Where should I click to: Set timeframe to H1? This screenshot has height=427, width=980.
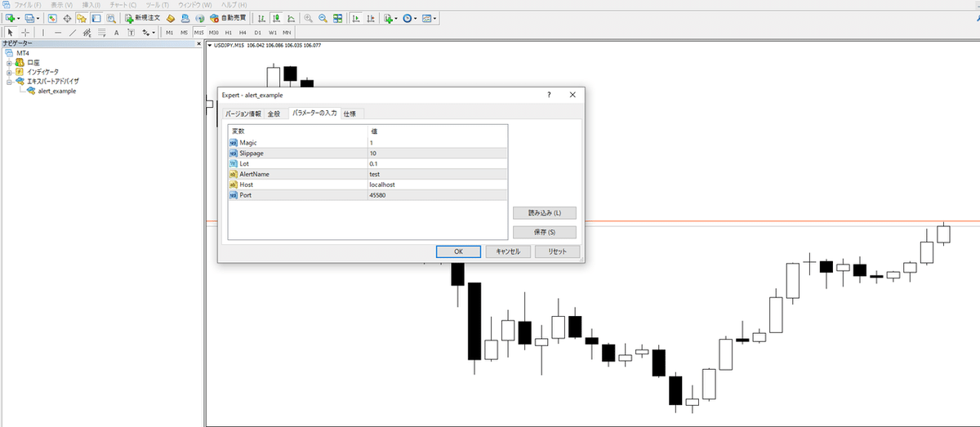point(228,33)
